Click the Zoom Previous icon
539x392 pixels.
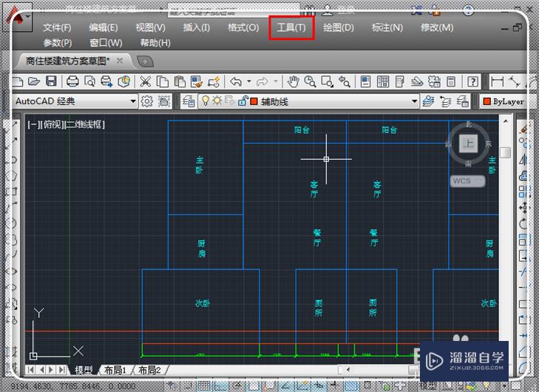(x=344, y=81)
